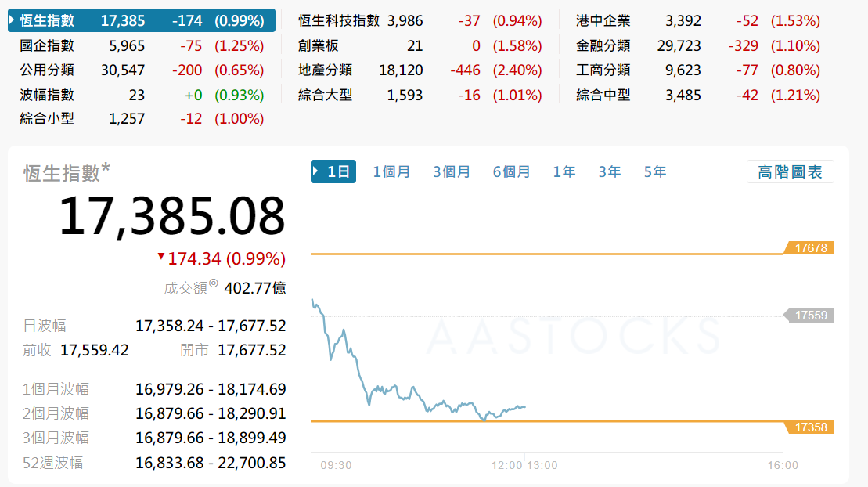This screenshot has width=868, height=487.
Task: Select the 6個月 chart period
Action: click(x=511, y=171)
